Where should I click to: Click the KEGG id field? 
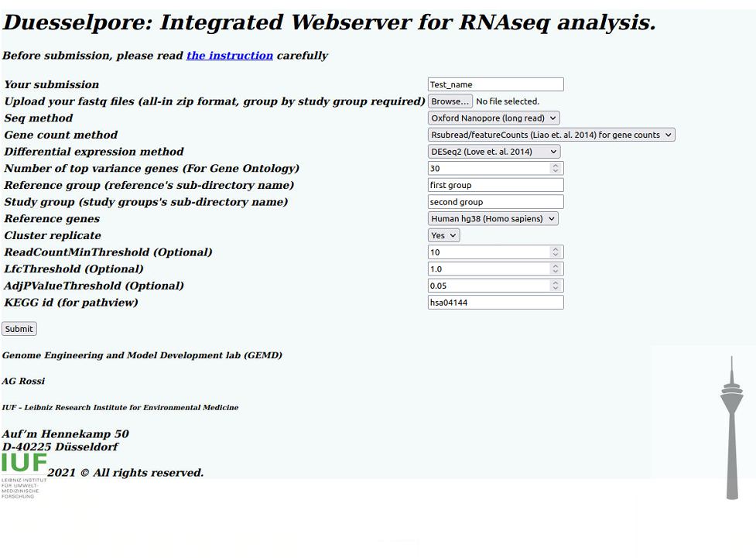pyautogui.click(x=496, y=303)
